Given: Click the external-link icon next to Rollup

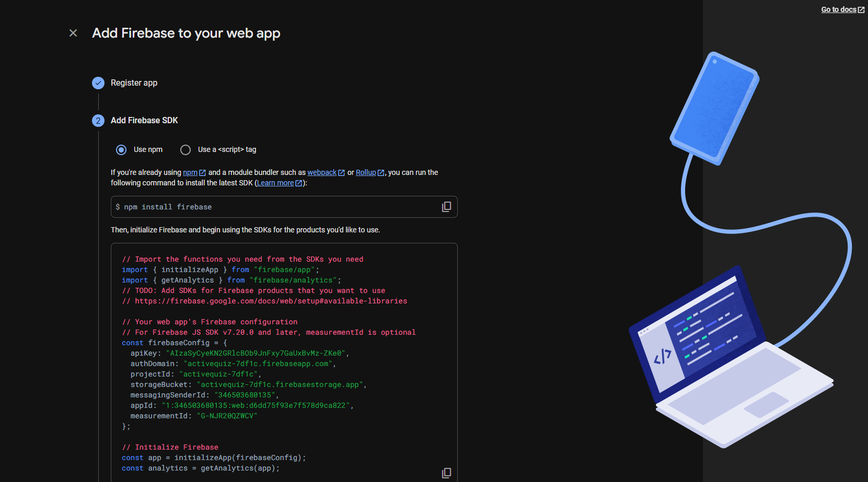Looking at the screenshot, I should coord(381,173).
